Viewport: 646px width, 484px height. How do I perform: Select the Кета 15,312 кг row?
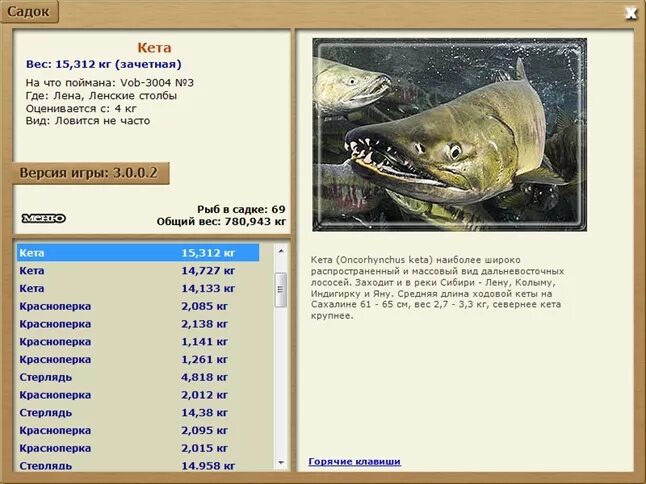[138, 253]
